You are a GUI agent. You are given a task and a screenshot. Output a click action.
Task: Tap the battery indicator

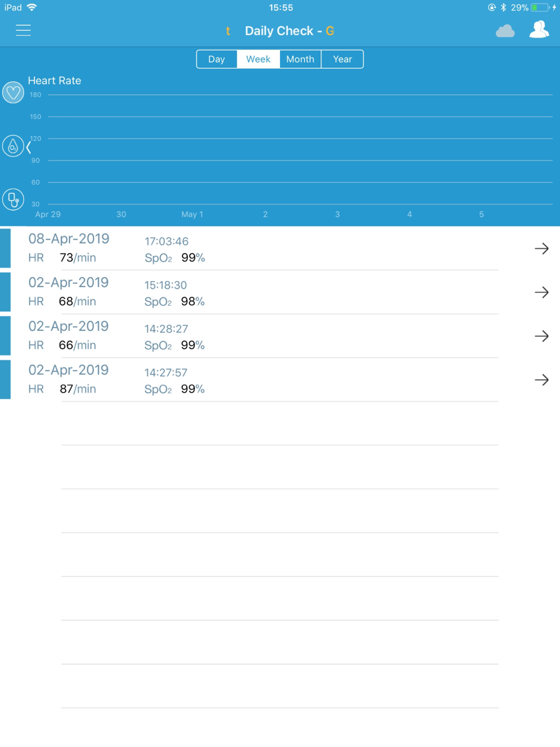coord(540,7)
